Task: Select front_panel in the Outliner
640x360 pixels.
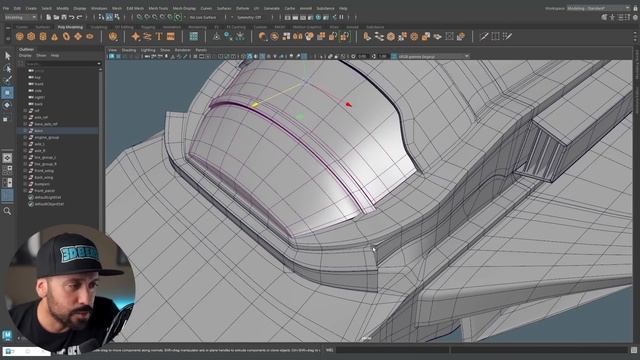Action: pos(45,191)
